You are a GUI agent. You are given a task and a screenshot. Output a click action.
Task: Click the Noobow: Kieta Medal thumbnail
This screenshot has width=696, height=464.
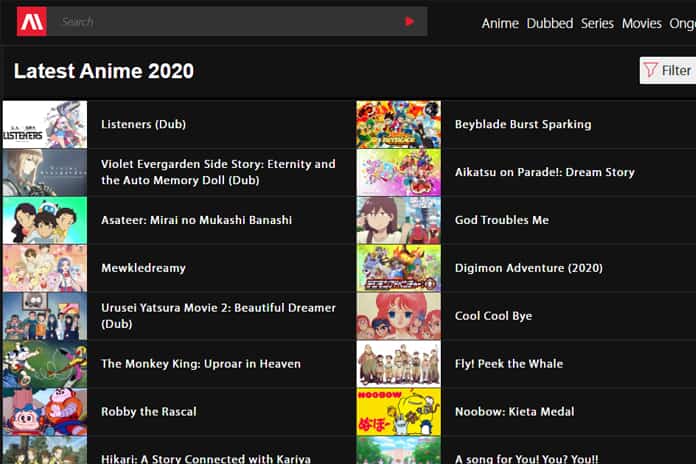click(x=399, y=412)
